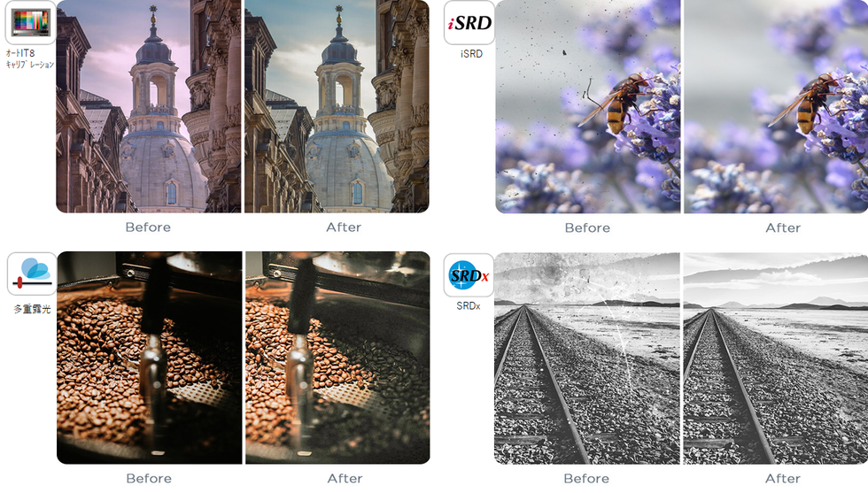This screenshot has height=493, width=868.
Task: Click the 多重露光 text label
Action: 32,309
